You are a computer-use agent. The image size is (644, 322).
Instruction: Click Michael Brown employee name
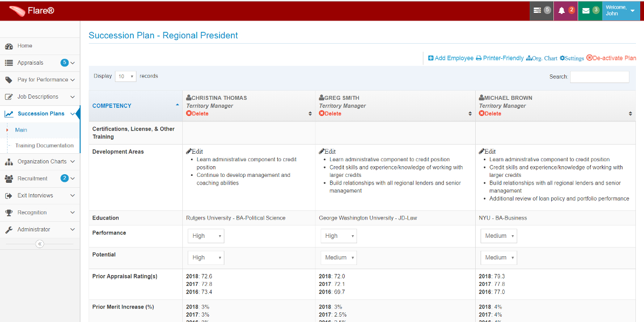(x=509, y=98)
